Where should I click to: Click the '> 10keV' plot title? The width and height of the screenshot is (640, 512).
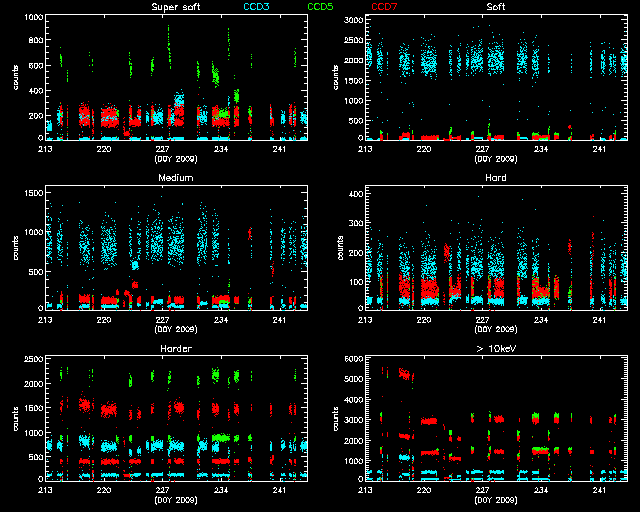(495, 348)
